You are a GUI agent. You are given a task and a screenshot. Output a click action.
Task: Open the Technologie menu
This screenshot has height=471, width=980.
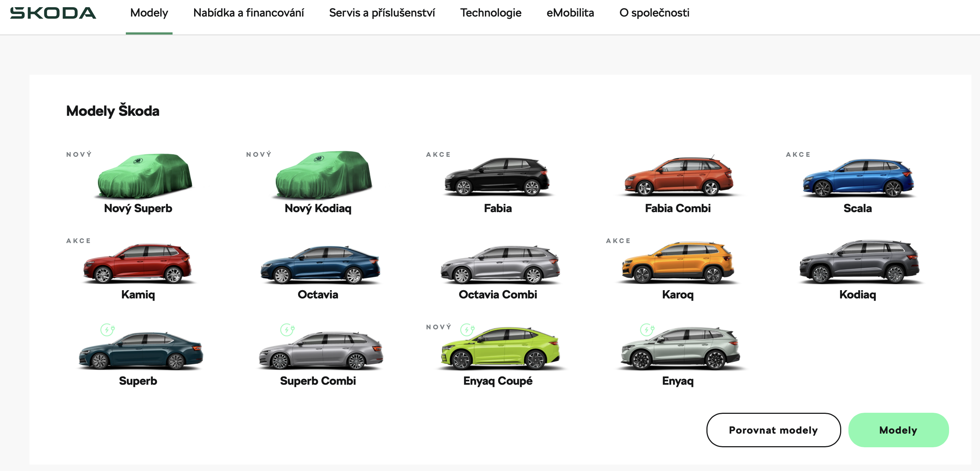pyautogui.click(x=491, y=13)
